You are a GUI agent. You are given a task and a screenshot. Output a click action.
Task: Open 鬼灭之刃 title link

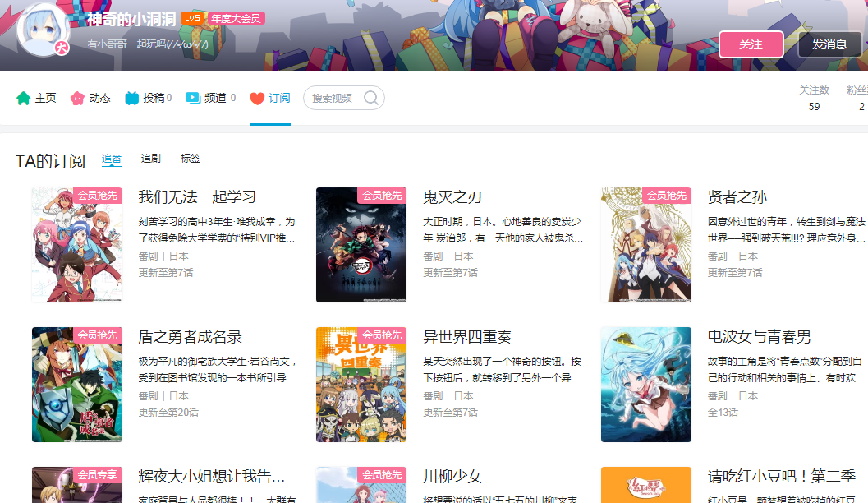452,196
